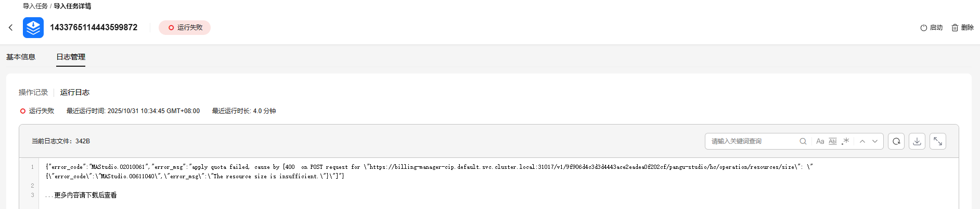This screenshot has width=980, height=209.
Task: Click the search magnifier icon in log search
Action: pyautogui.click(x=803, y=141)
